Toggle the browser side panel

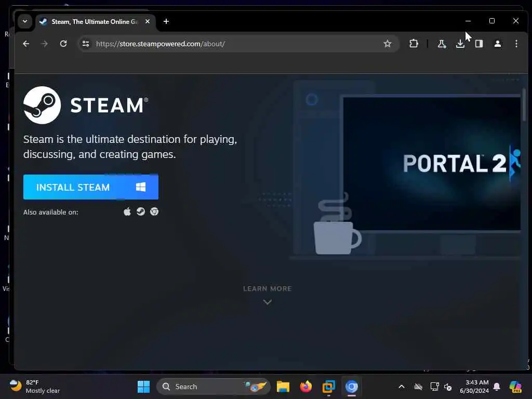478,44
